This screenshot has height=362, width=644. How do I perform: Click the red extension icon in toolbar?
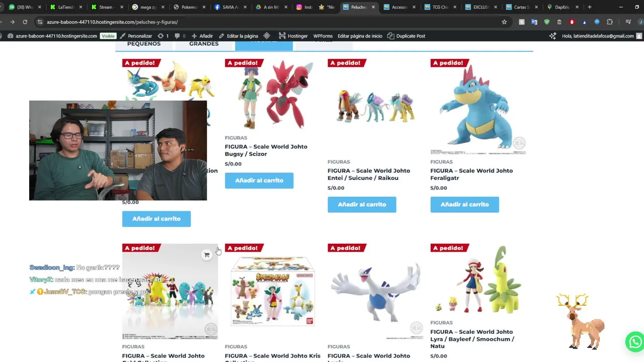[572, 22]
